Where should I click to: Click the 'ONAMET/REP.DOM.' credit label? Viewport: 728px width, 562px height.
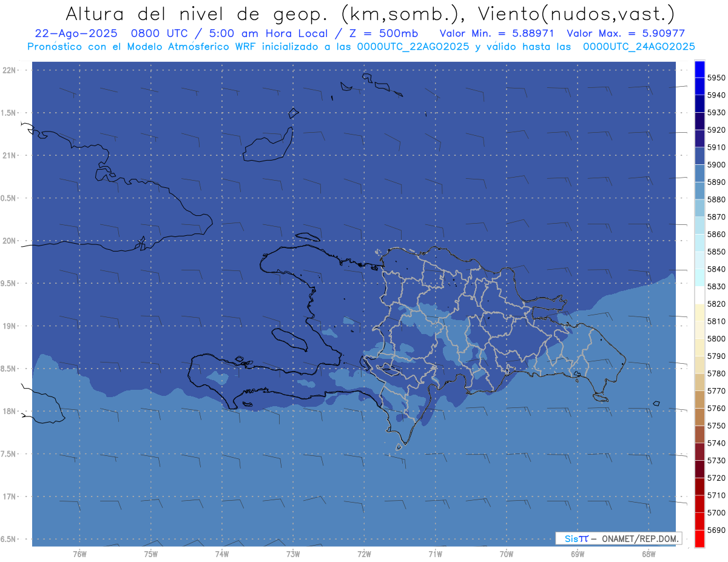[639, 538]
